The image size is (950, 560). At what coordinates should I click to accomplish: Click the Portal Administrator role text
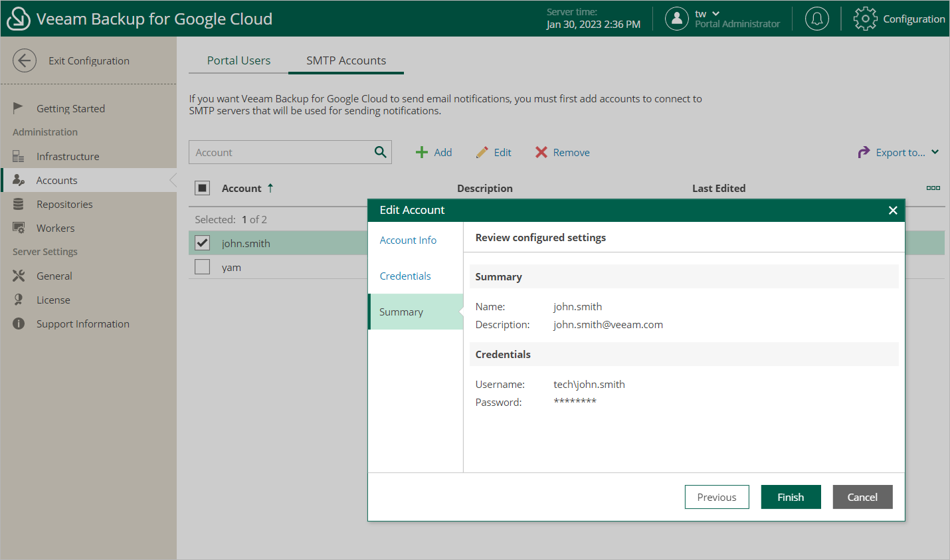click(x=737, y=24)
